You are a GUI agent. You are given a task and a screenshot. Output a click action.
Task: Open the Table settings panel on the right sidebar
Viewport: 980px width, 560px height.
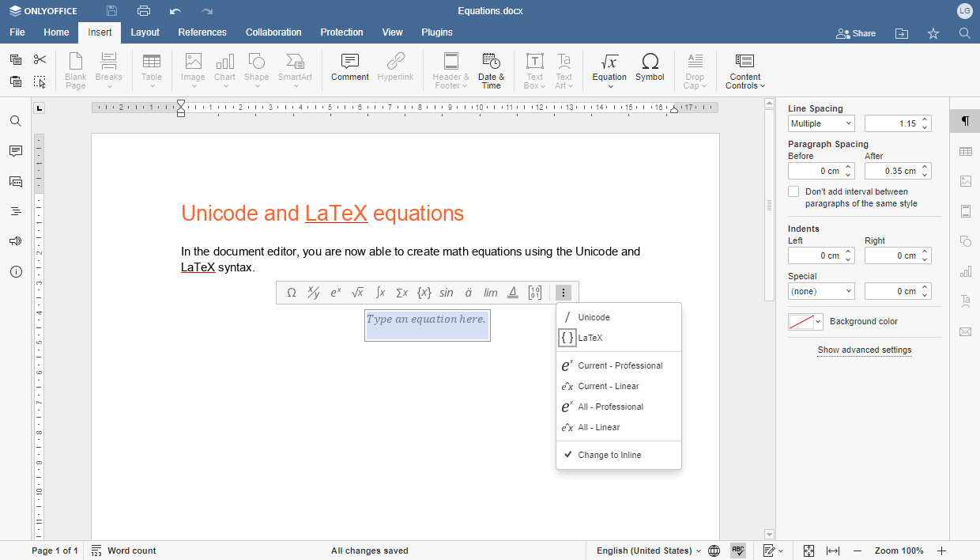point(965,151)
